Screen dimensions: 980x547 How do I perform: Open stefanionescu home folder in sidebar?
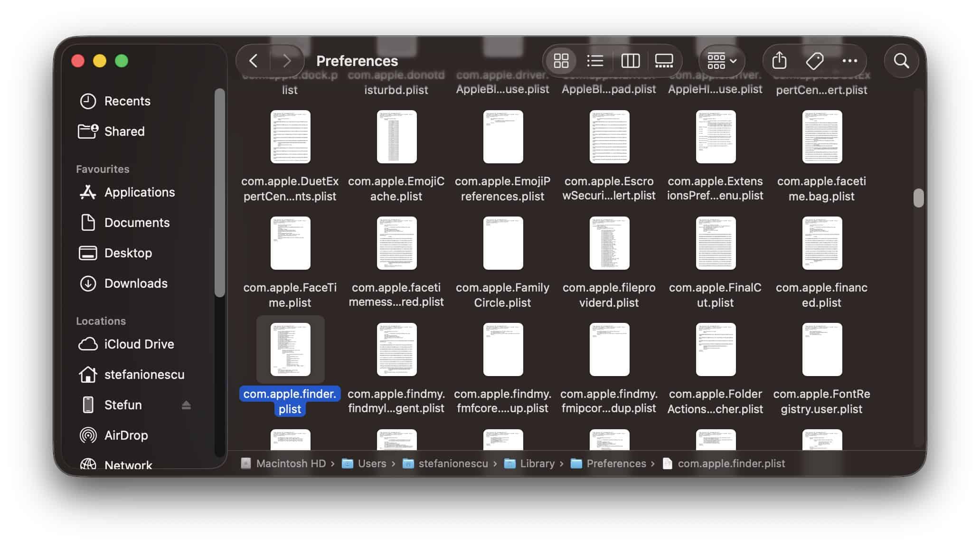coord(144,375)
